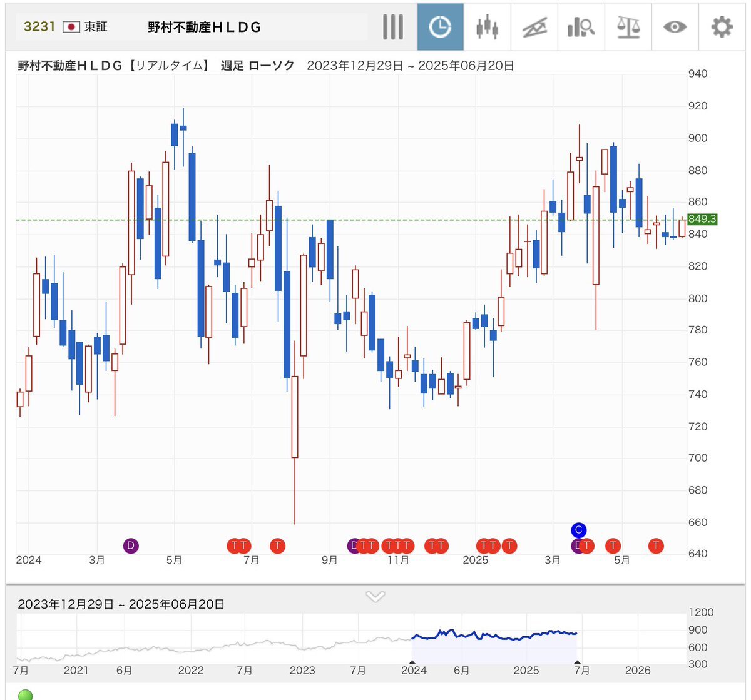
Task: Open the balance scale comparison icon
Action: pos(628,27)
